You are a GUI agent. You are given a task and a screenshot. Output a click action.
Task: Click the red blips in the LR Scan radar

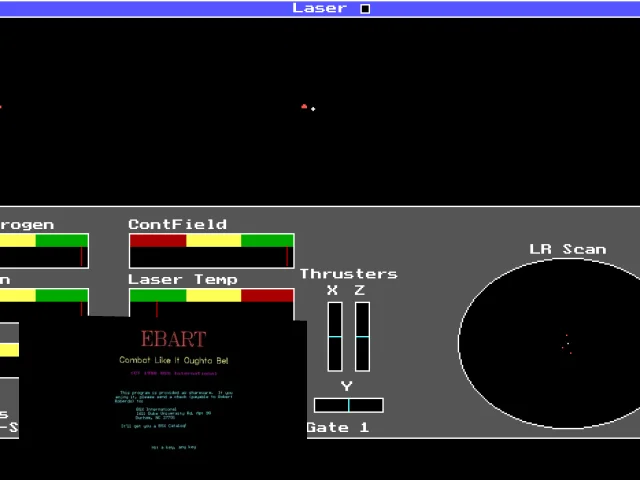pos(567,344)
